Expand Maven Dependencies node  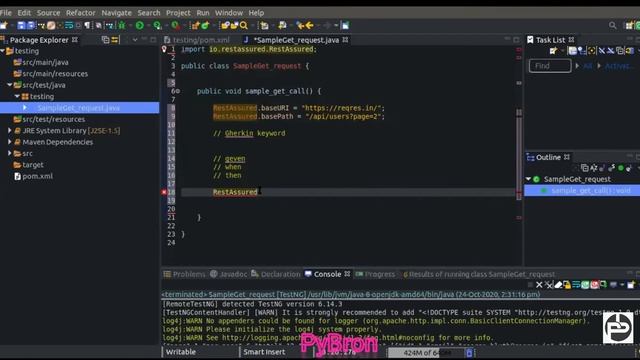pyautogui.click(x=10, y=142)
